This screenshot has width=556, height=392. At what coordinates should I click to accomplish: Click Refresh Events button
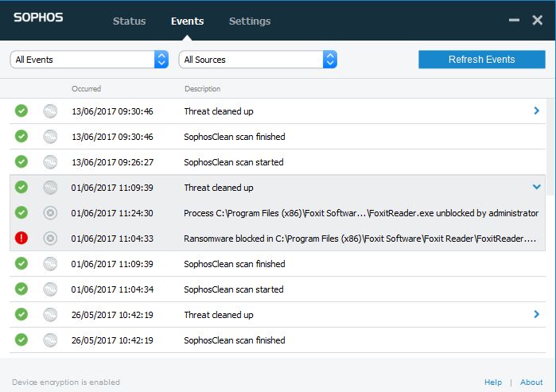(481, 59)
